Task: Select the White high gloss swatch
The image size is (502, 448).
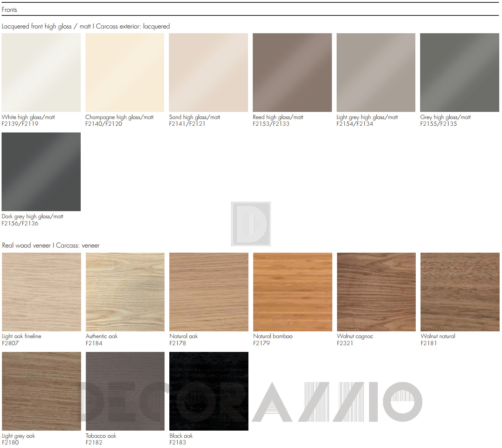Action: [41, 72]
